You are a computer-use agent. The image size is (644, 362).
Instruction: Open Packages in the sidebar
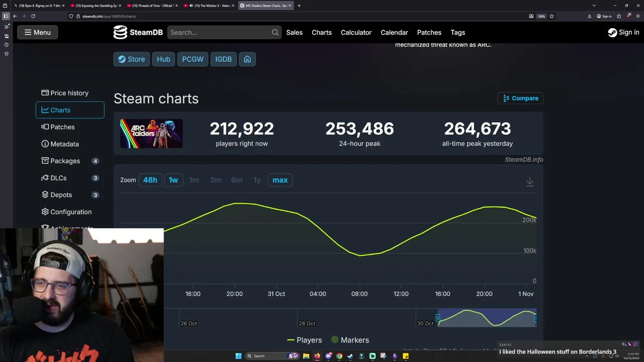tap(70, 161)
